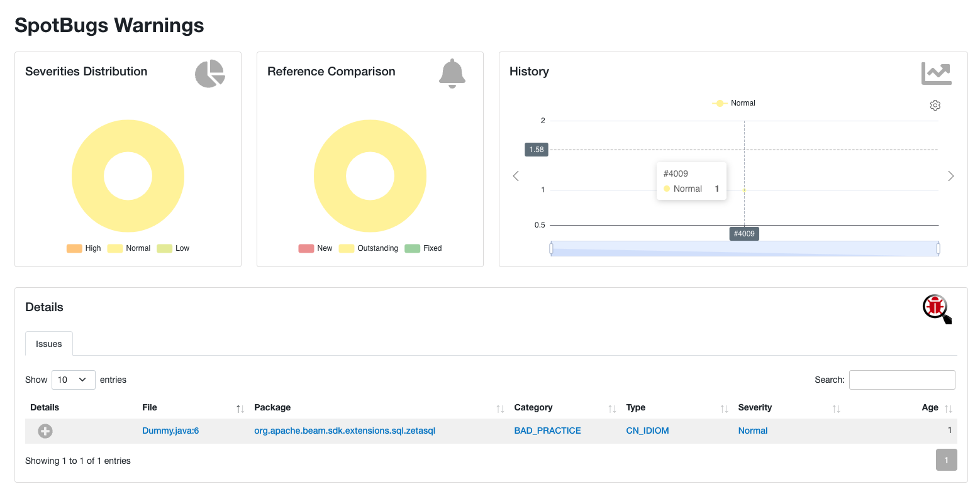The image size is (980, 494).
Task: Click the trend chart icon in History
Action: [x=937, y=74]
